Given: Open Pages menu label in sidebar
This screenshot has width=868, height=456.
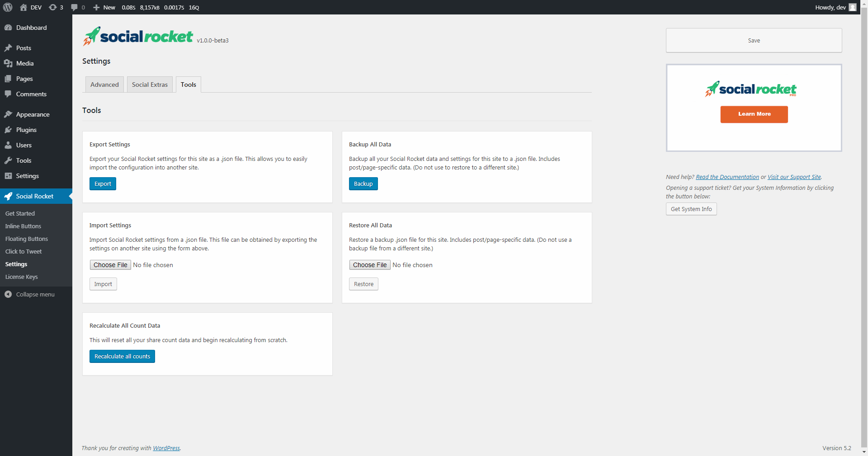Looking at the screenshot, I should [24, 79].
